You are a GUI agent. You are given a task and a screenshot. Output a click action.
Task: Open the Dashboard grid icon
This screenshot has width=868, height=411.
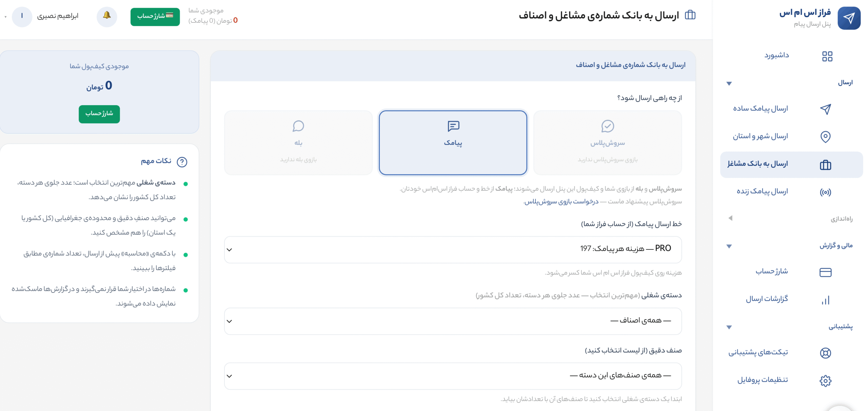click(827, 56)
